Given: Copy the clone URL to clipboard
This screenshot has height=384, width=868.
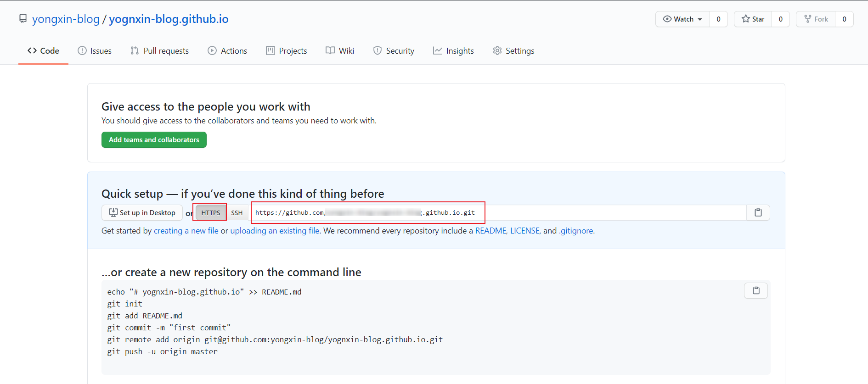Looking at the screenshot, I should tap(758, 213).
